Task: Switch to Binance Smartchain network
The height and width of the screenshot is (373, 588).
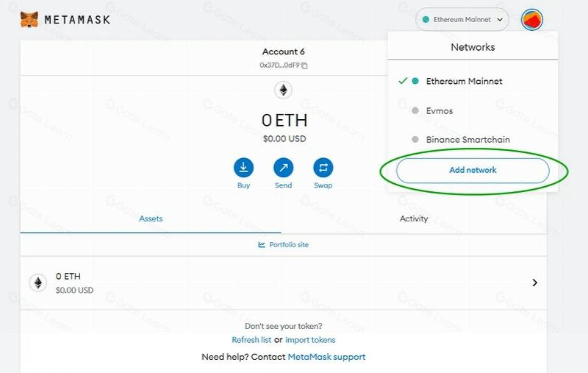Action: [x=467, y=139]
